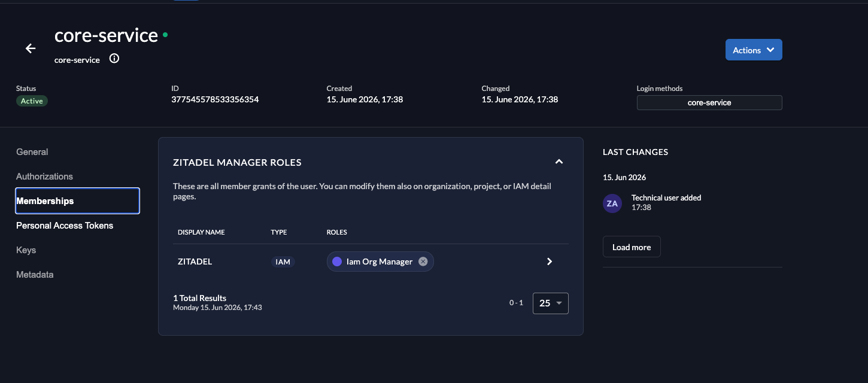Viewport: 868px width, 383px height.
Task: Open ZITADEL membership details chevron arrow
Action: click(550, 262)
